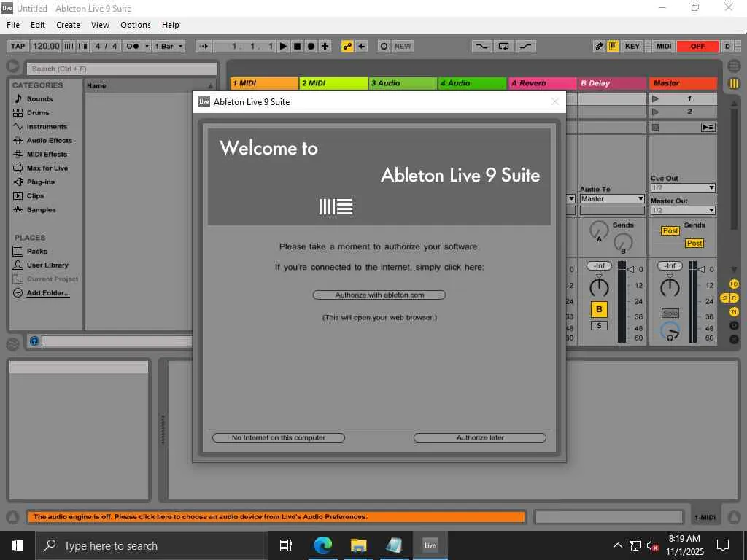
Task: Click the Punch-In switch icon
Action: click(481, 46)
